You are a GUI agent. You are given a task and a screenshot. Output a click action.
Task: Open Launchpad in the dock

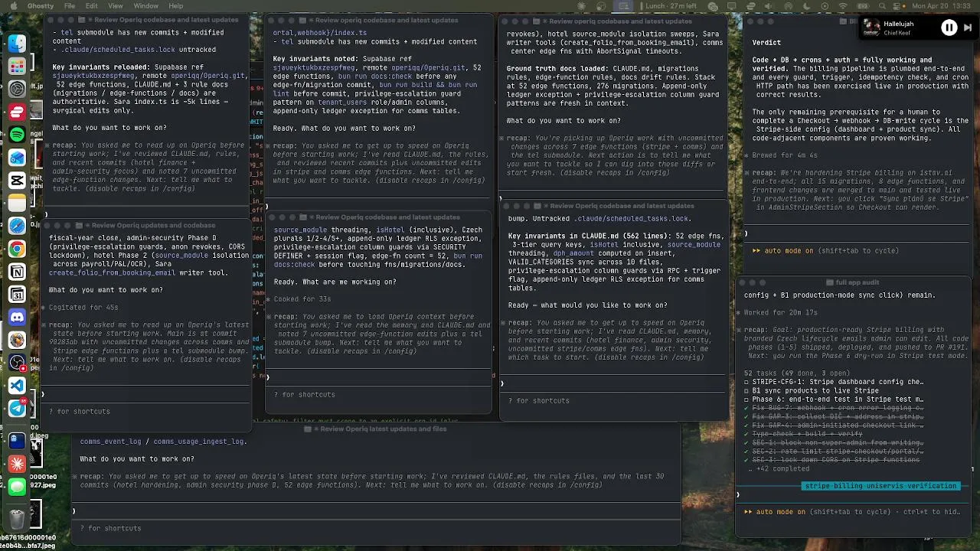(x=17, y=67)
